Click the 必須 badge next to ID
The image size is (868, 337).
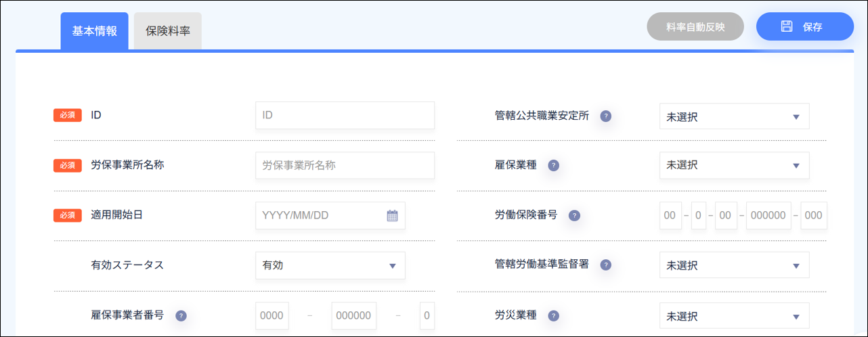coord(68,116)
